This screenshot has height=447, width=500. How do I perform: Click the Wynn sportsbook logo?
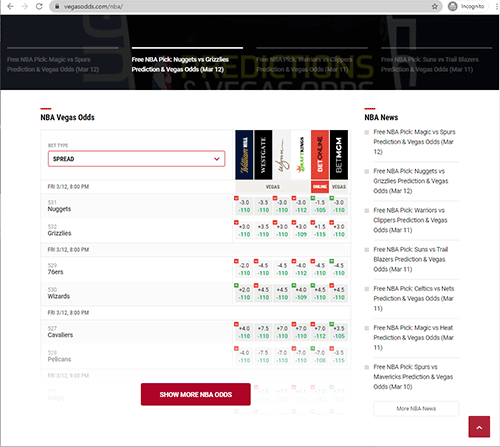(282, 155)
